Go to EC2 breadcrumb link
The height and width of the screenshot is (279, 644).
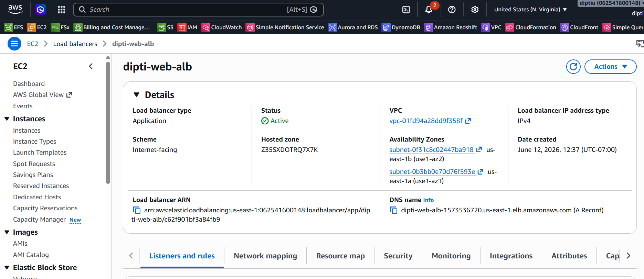coord(33,44)
